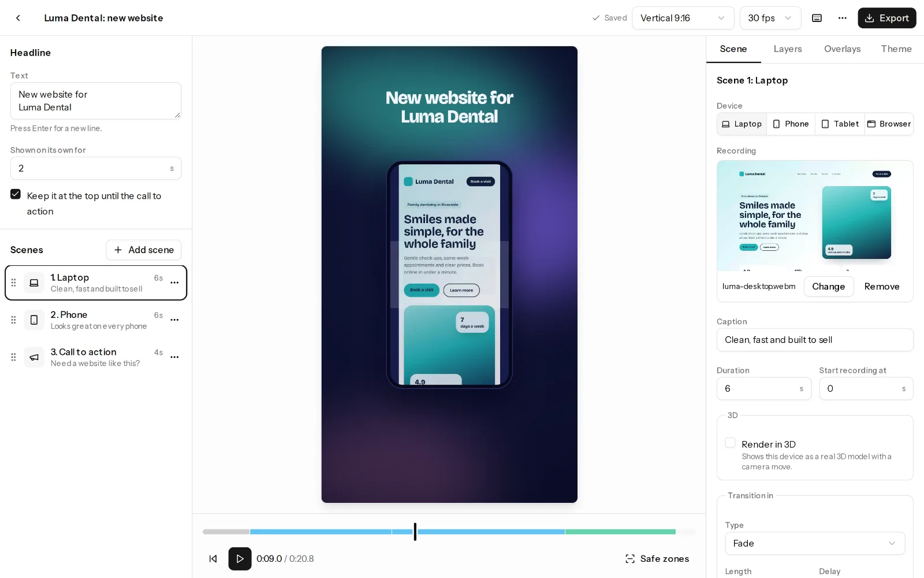
Task: Open options menu for Call to action scene
Action: 174,357
